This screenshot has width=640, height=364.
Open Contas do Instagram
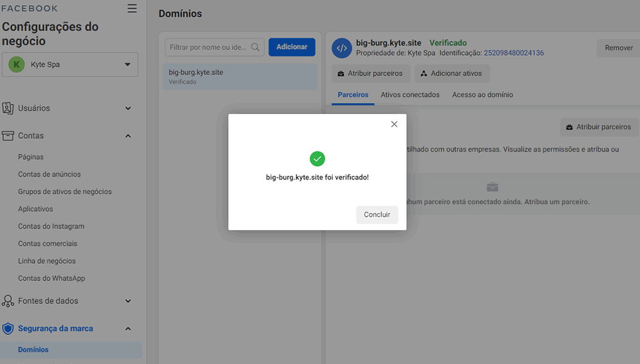click(51, 227)
